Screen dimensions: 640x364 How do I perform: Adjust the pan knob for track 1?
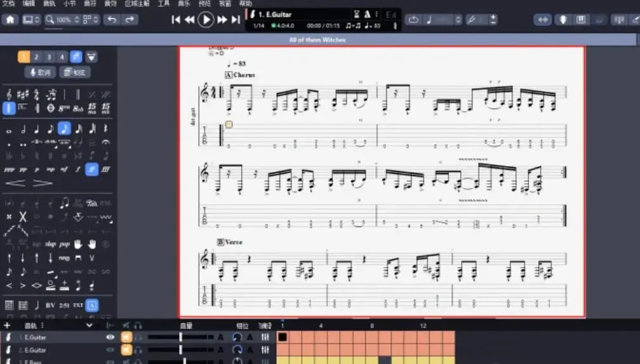pyautogui.click(x=237, y=337)
